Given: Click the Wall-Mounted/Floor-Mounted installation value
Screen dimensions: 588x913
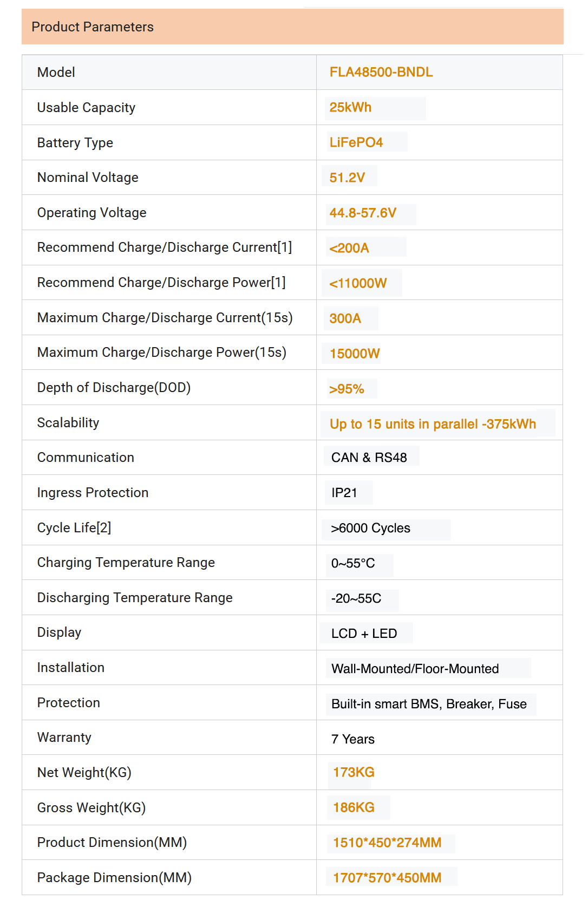Looking at the screenshot, I should tap(415, 669).
